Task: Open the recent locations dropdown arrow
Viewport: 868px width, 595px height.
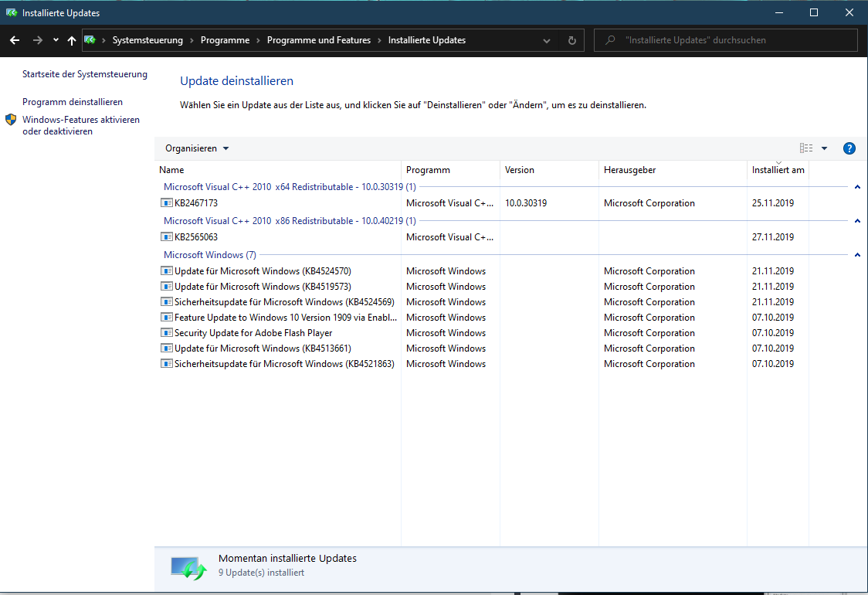Action: click(x=56, y=40)
